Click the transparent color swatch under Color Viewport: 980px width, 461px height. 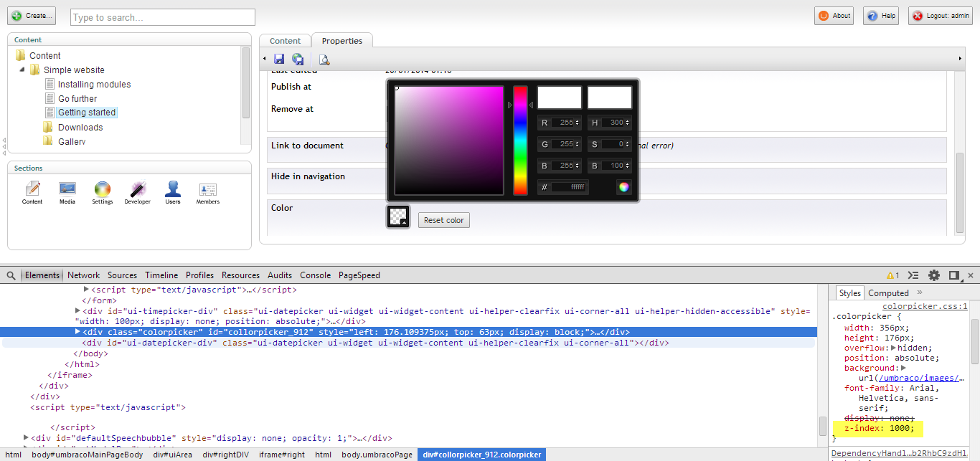(398, 217)
